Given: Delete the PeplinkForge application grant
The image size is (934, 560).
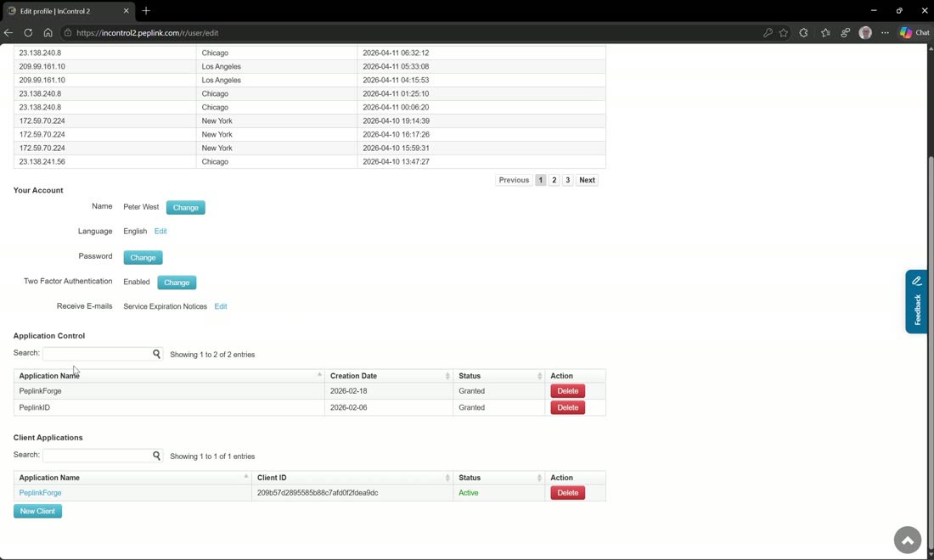Looking at the screenshot, I should 568,391.
